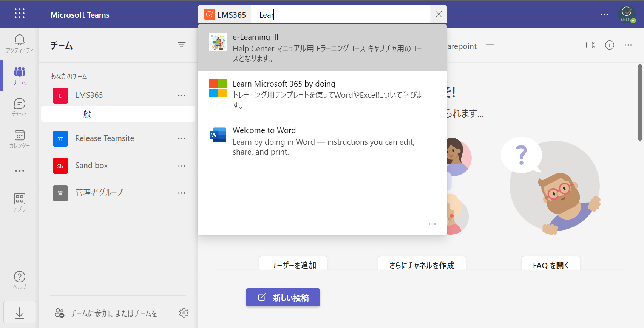Select the LMS365 team name

coord(89,95)
